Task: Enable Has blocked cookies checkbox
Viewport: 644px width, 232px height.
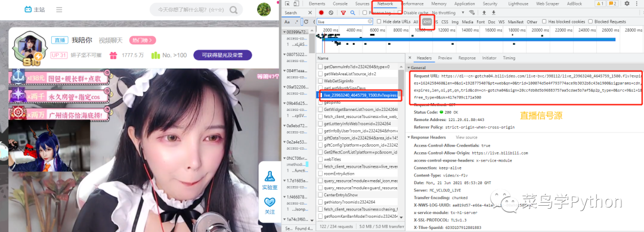Action: pyautogui.click(x=544, y=21)
